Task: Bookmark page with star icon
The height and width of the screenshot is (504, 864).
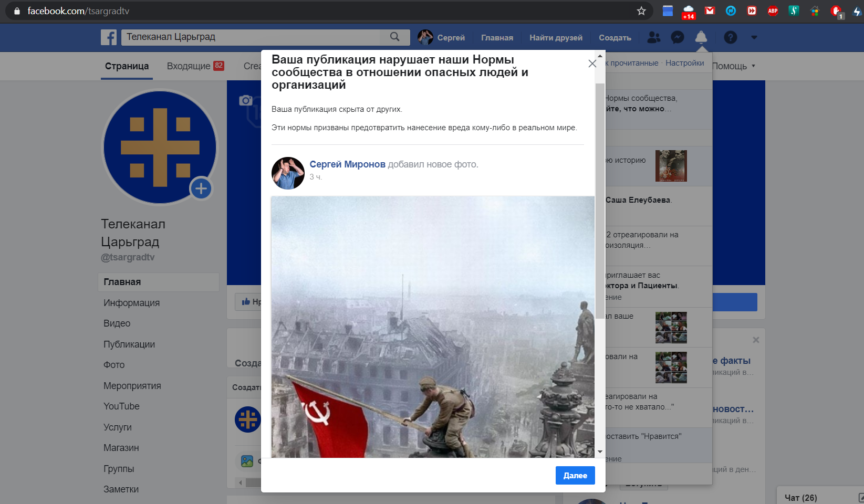Action: [641, 11]
